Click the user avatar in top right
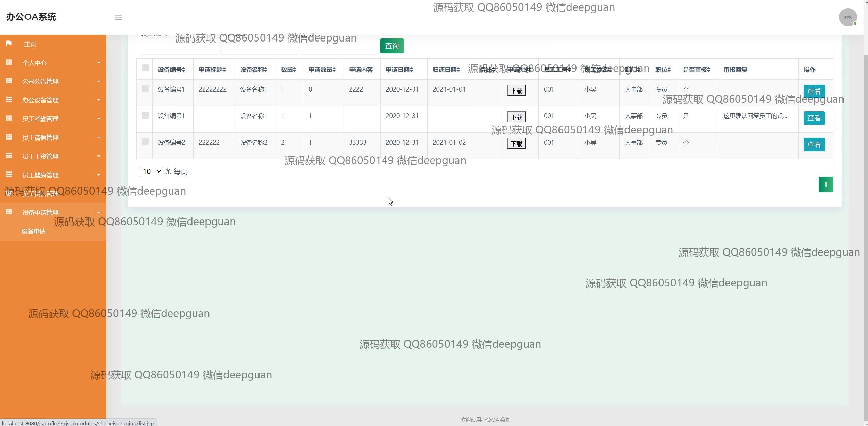 [848, 17]
